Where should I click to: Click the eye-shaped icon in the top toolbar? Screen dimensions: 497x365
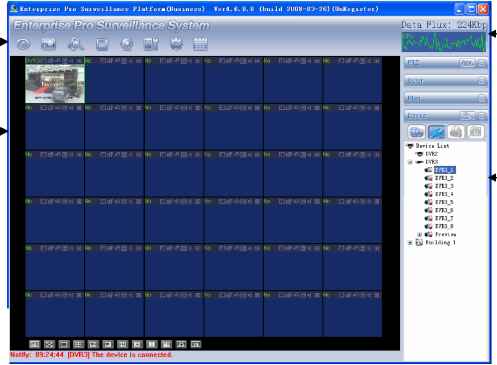click(23, 44)
